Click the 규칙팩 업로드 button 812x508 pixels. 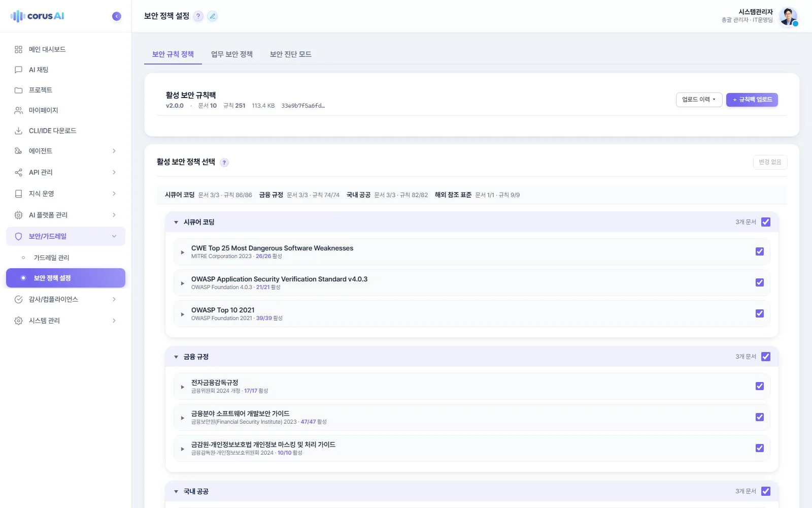pyautogui.click(x=752, y=100)
